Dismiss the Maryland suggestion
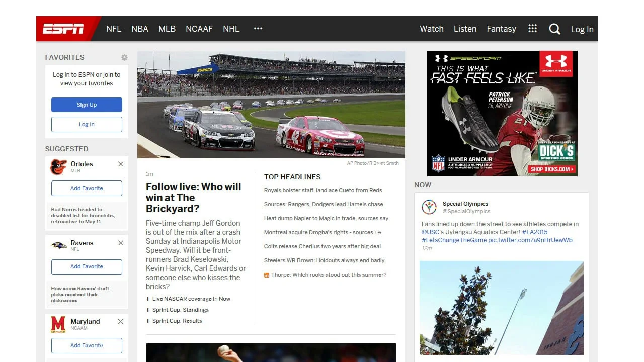The image size is (644, 362). pyautogui.click(x=121, y=321)
